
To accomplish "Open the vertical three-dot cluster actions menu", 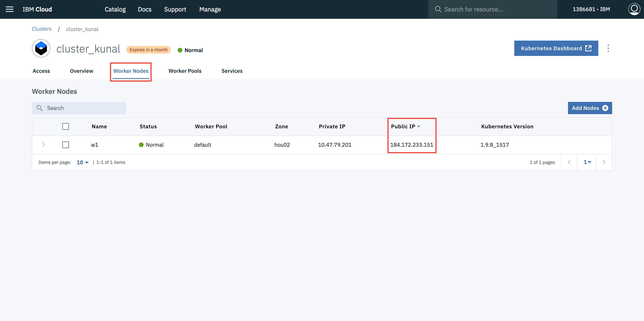I will click(x=608, y=48).
